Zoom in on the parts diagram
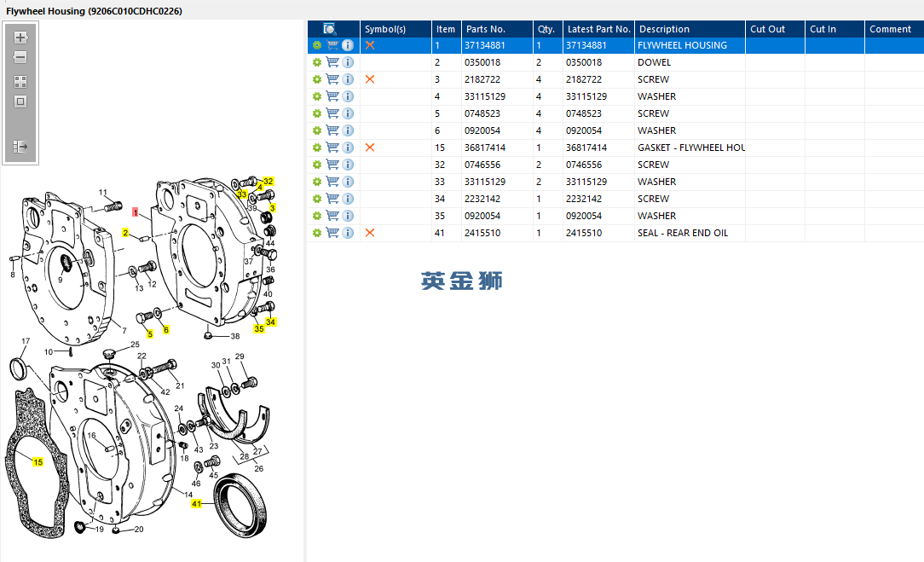The height and width of the screenshot is (562, 924). tap(20, 38)
